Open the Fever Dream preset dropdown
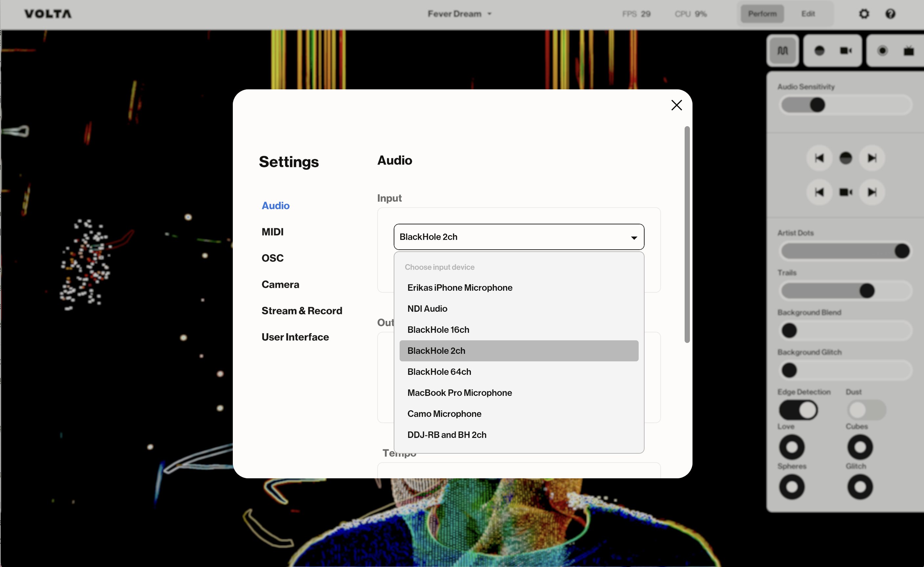924x567 pixels. point(459,14)
